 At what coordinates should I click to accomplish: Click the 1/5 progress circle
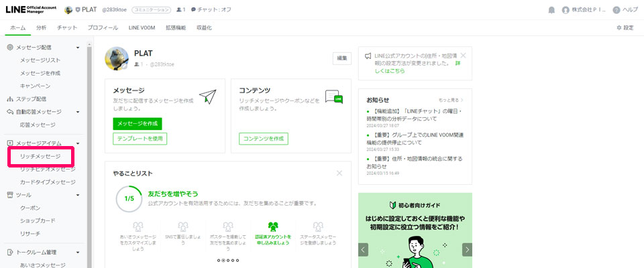pos(129,198)
